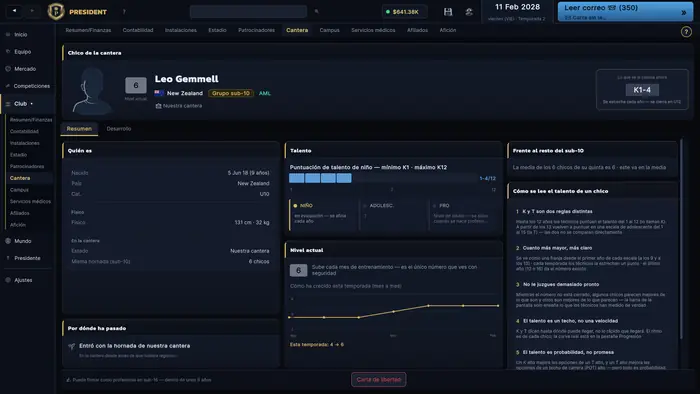The height and width of the screenshot is (394, 700).
Task: Save the game with the floppy disk icon
Action: (448, 12)
